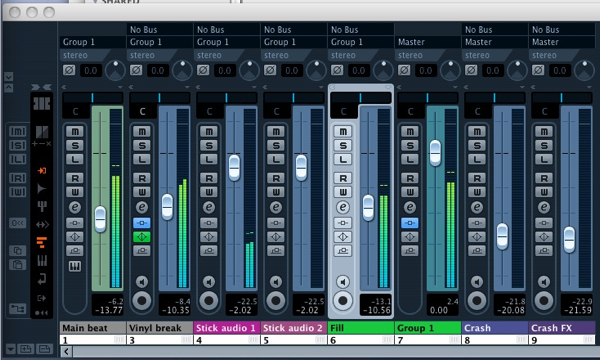Open Master output routing on Crash channel
600x360 pixels.
494,42
